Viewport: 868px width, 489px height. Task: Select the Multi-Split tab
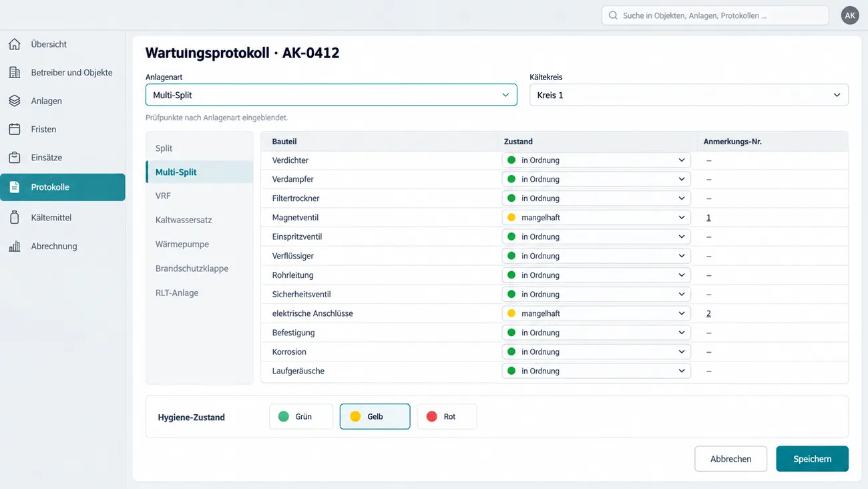tap(200, 172)
